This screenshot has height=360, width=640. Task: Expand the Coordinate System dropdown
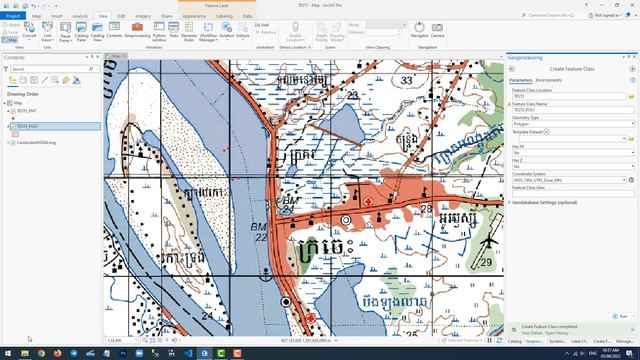tap(624, 180)
